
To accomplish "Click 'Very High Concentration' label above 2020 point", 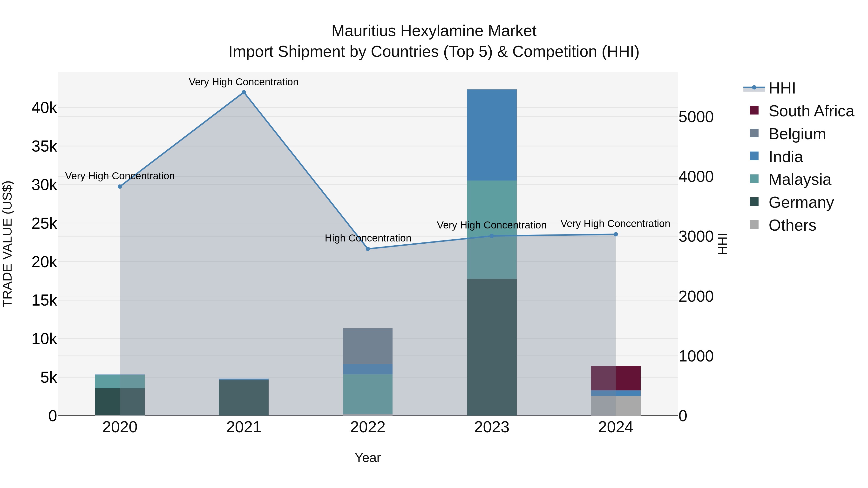I will tap(120, 176).
